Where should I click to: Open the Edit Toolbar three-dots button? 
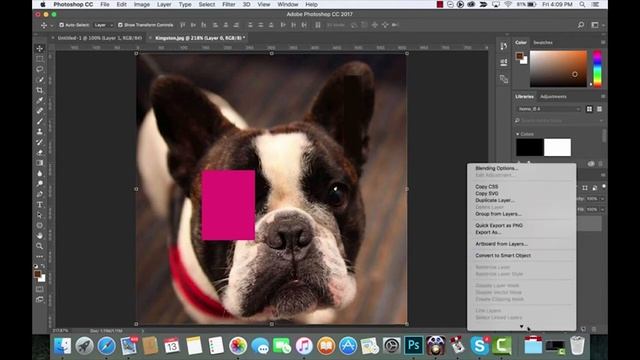coord(40,256)
